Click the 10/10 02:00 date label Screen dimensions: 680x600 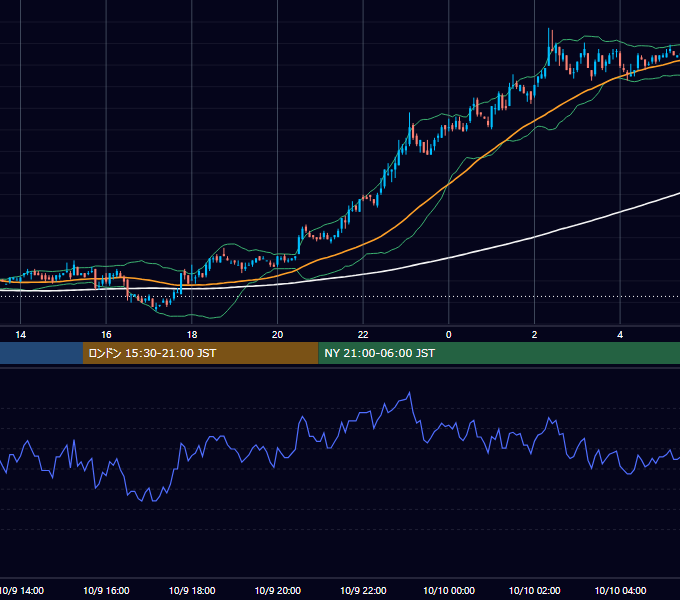pyautogui.click(x=534, y=590)
